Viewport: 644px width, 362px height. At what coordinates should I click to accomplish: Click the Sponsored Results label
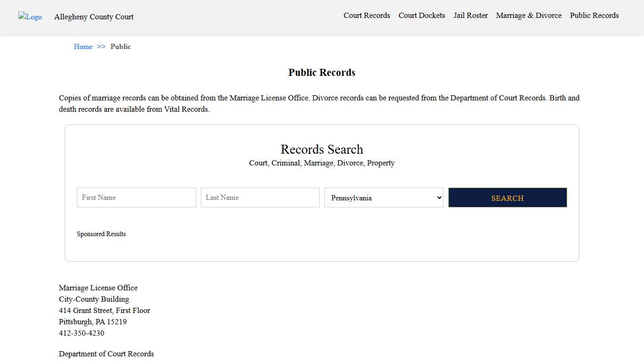tap(101, 234)
